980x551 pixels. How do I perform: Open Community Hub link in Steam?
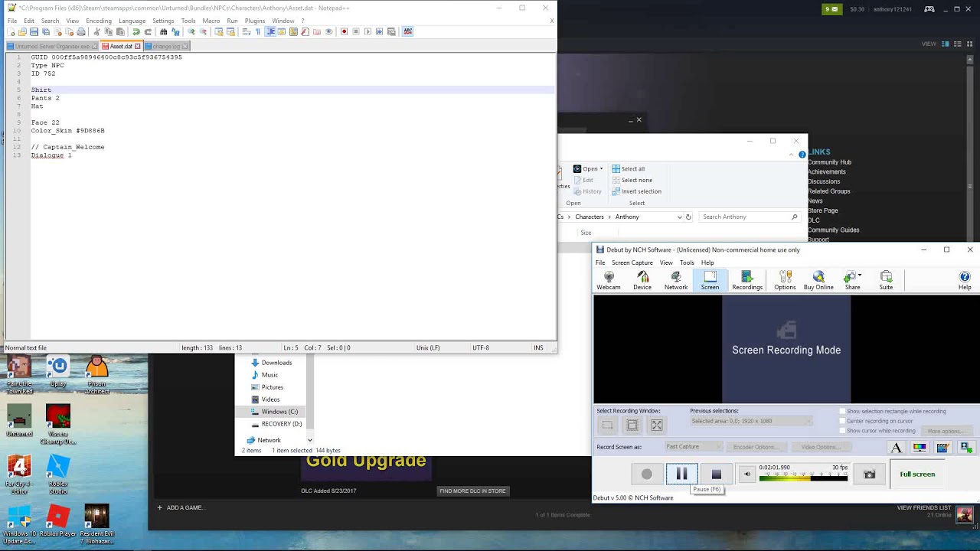coord(829,162)
